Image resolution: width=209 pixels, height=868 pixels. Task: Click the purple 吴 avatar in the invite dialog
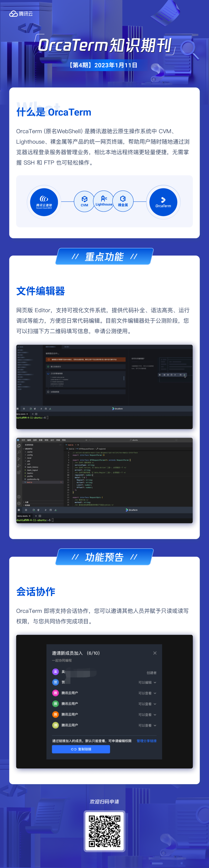[x=56, y=672]
